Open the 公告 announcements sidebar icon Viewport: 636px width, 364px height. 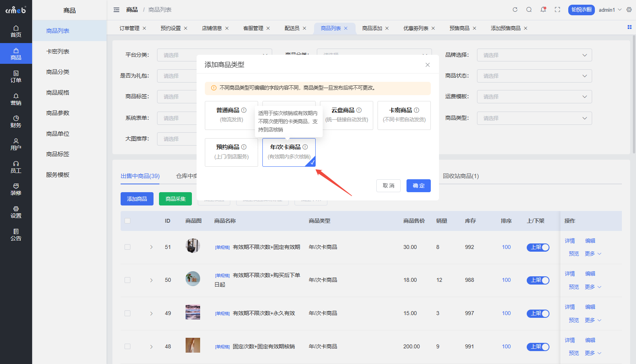[16, 235]
